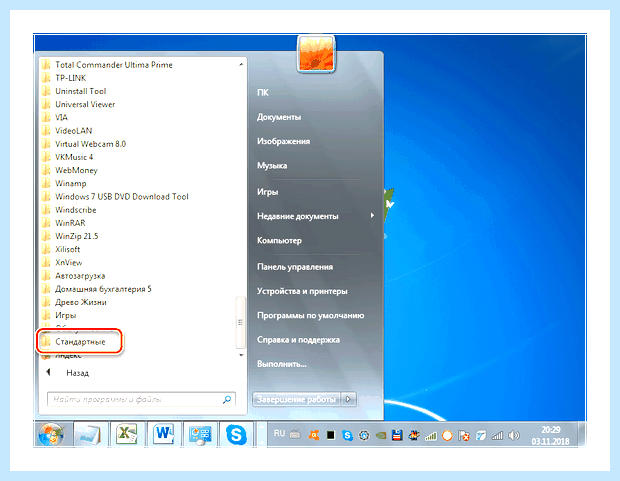This screenshot has width=620, height=481.
Task: Click the Windows Start orb
Action: (x=51, y=434)
